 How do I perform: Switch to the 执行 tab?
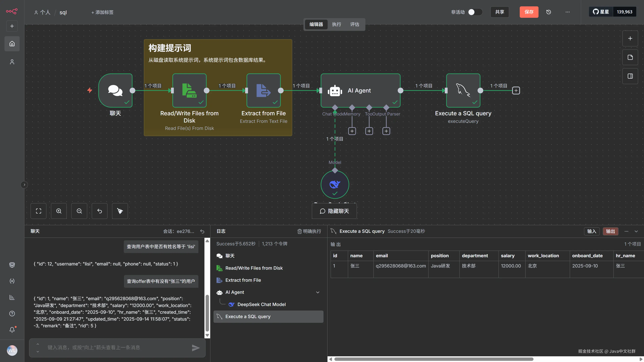336,24
